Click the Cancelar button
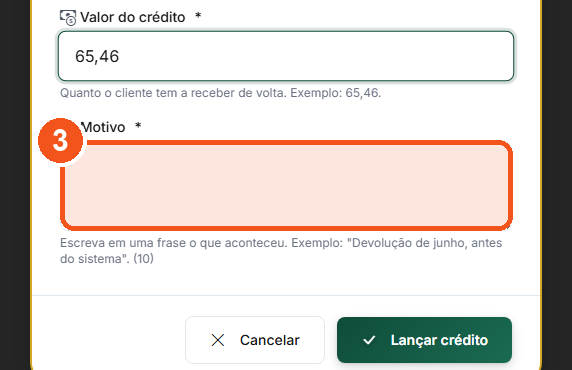This screenshot has height=370, width=572. (255, 340)
